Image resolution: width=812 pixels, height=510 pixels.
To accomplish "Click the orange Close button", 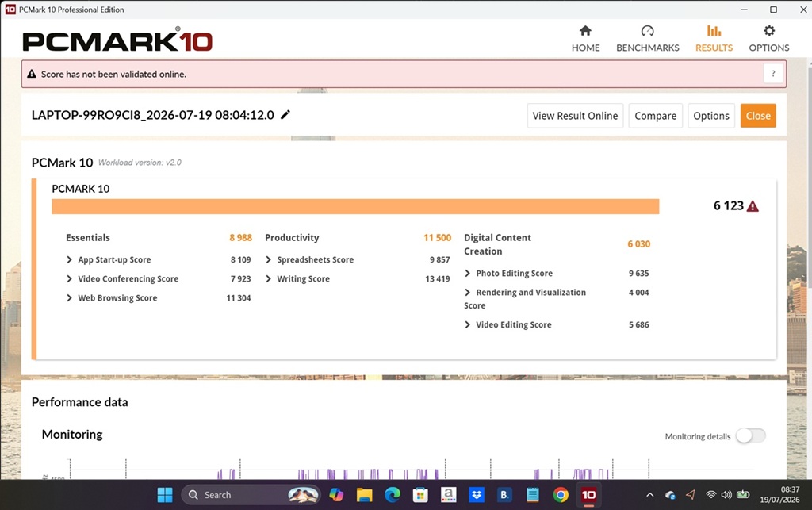I will click(x=758, y=116).
